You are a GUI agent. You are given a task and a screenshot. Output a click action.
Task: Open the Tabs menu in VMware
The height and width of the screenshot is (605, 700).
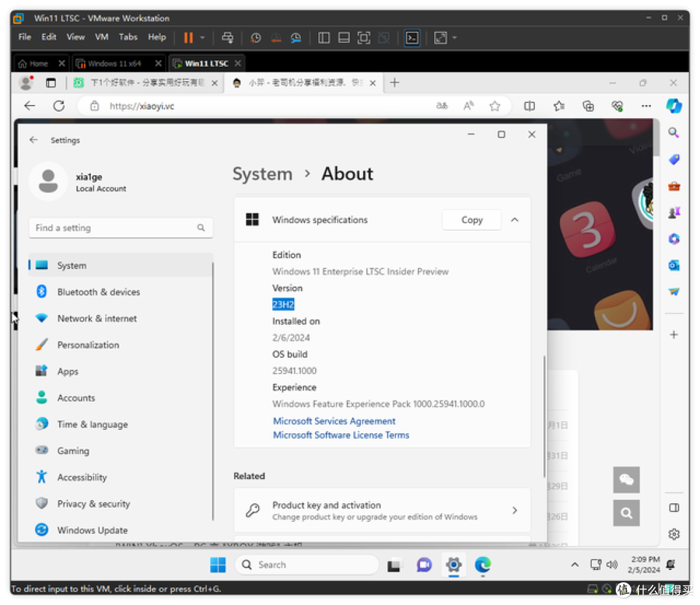(128, 37)
